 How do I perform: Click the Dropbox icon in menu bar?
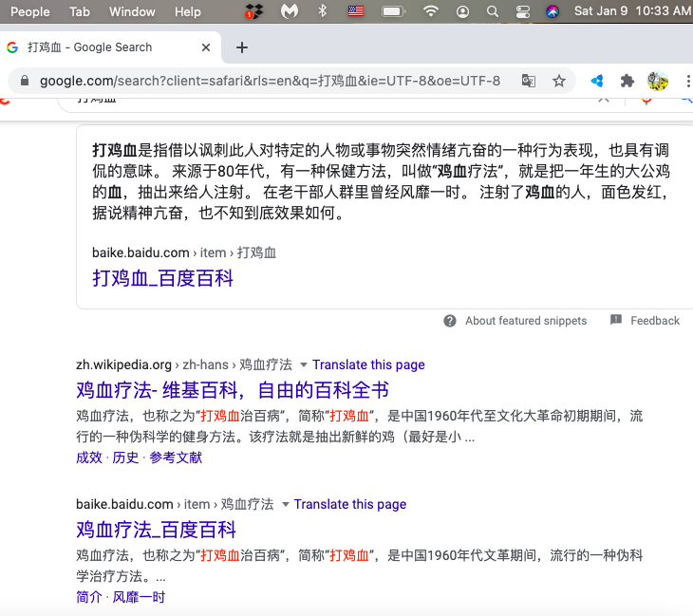click(x=253, y=11)
